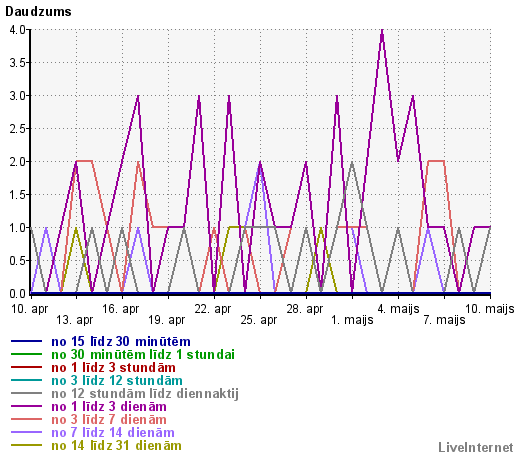Viewport: 520px width, 457px height.
Task: Click the gray legend line swatch
Action: coord(26,393)
